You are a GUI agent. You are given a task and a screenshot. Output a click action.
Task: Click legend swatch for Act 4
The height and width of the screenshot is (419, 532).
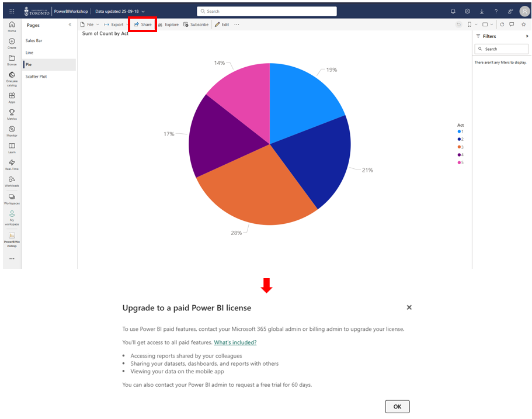(459, 155)
